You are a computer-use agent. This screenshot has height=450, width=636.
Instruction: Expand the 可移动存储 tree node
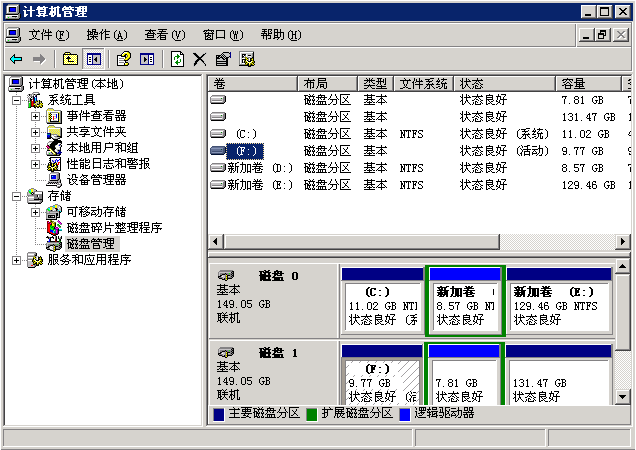pos(35,212)
